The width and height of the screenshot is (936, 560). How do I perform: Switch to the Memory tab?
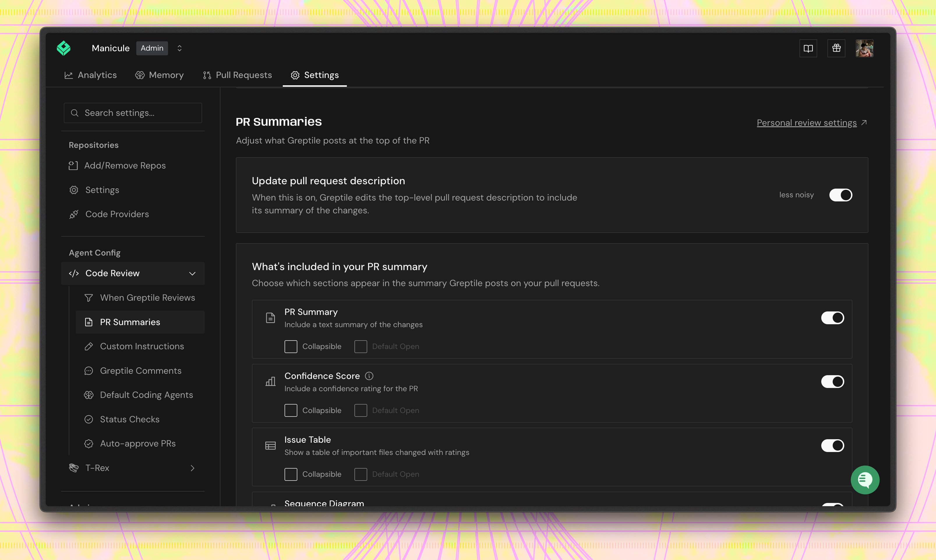[x=159, y=75]
